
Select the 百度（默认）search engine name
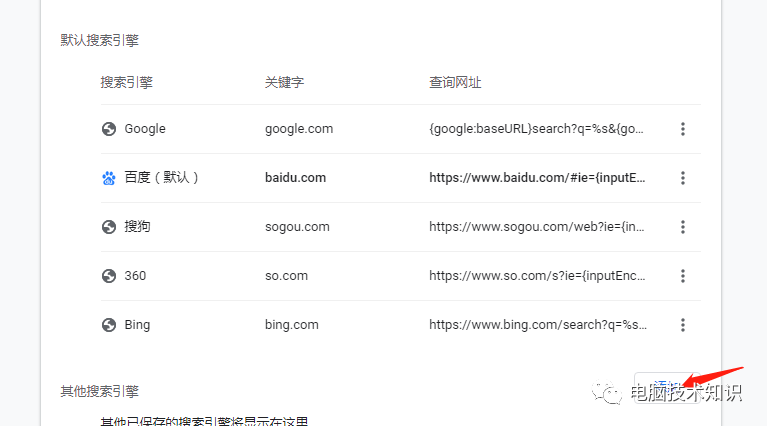[x=161, y=178]
